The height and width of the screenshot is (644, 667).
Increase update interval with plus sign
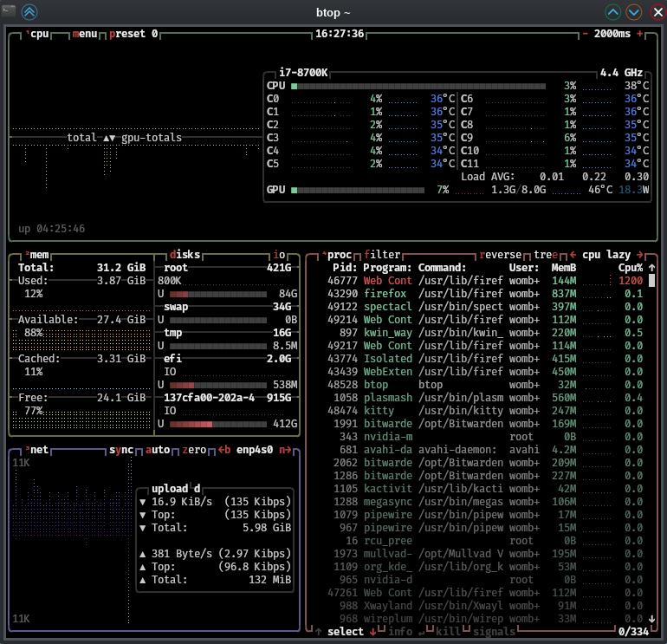(639, 34)
